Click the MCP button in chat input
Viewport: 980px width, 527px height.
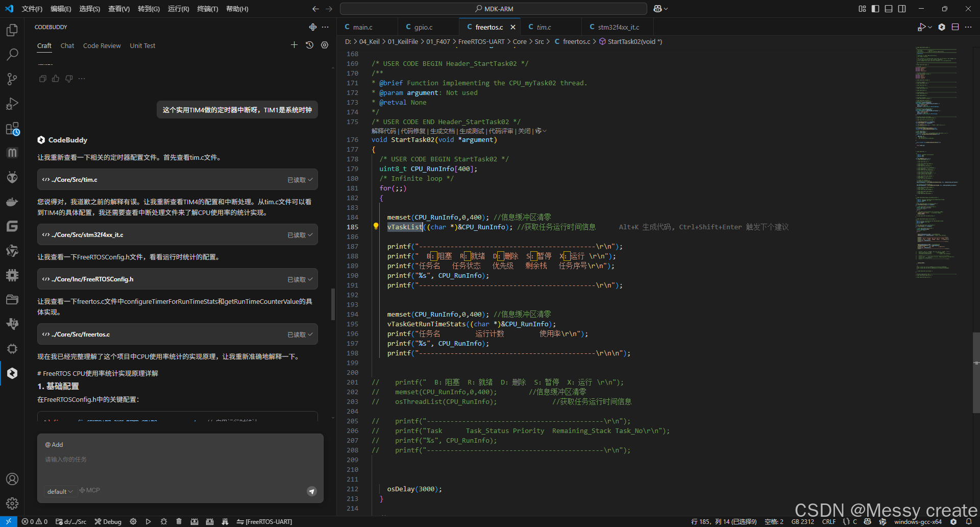[90, 490]
